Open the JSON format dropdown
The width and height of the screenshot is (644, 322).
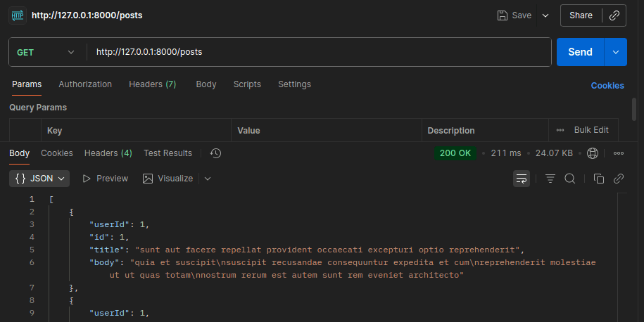[x=39, y=179]
